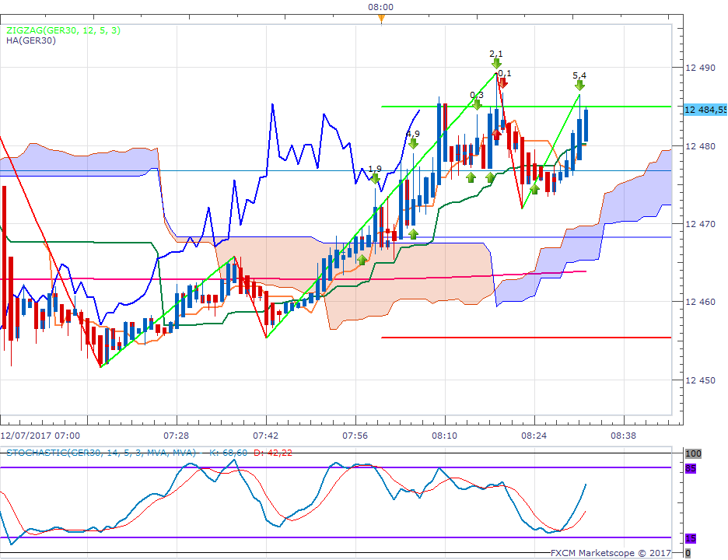Select the rightmost green up arrow below candles
The image size is (728, 560).
pyautogui.click(x=534, y=189)
